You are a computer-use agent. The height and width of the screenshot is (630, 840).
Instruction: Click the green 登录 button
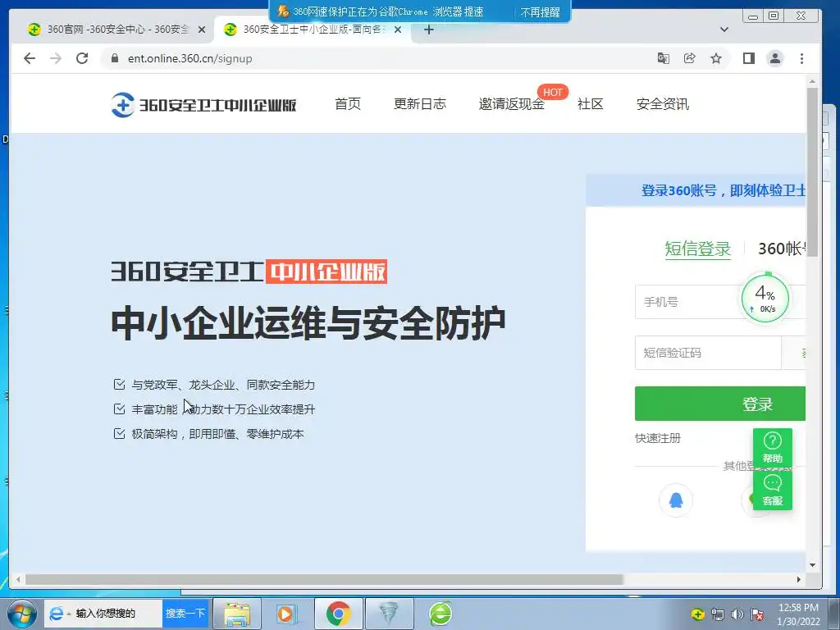click(720, 404)
